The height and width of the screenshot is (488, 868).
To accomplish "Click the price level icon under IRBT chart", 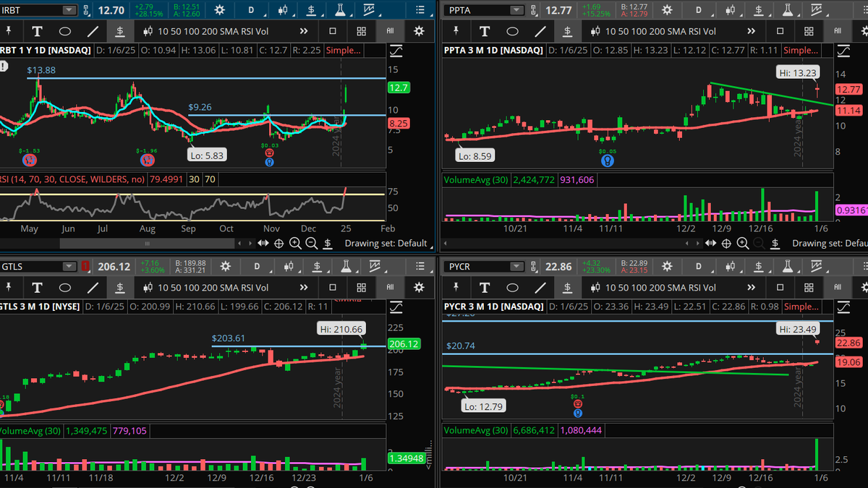I will point(329,244).
